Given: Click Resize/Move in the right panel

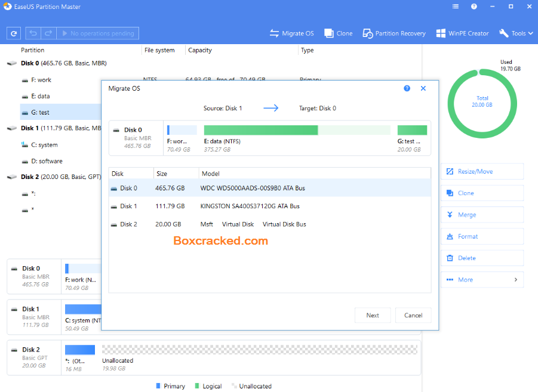Looking at the screenshot, I should pos(482,171).
